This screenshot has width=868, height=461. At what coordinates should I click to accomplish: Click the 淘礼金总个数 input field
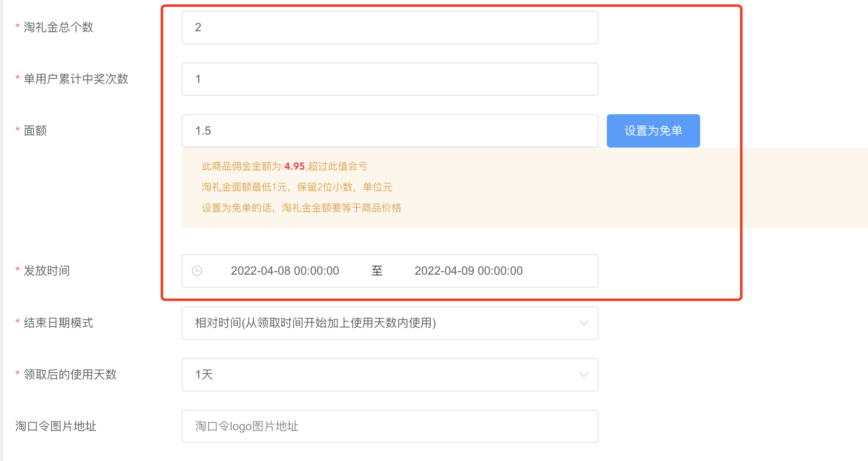click(x=389, y=28)
